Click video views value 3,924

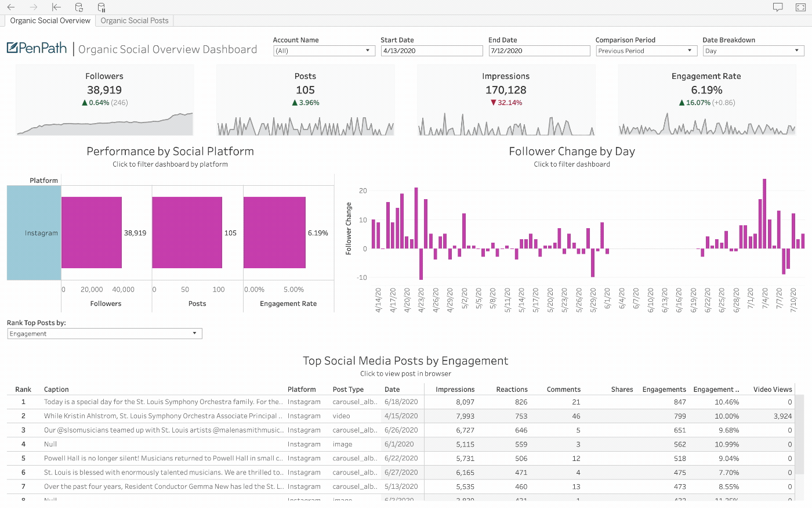tap(782, 416)
